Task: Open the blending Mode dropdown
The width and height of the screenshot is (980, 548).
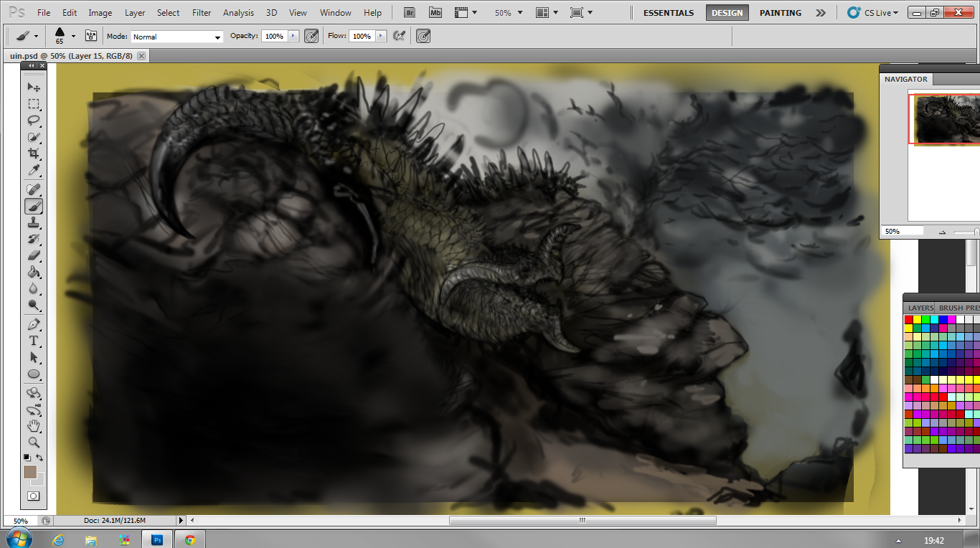Action: pos(176,37)
